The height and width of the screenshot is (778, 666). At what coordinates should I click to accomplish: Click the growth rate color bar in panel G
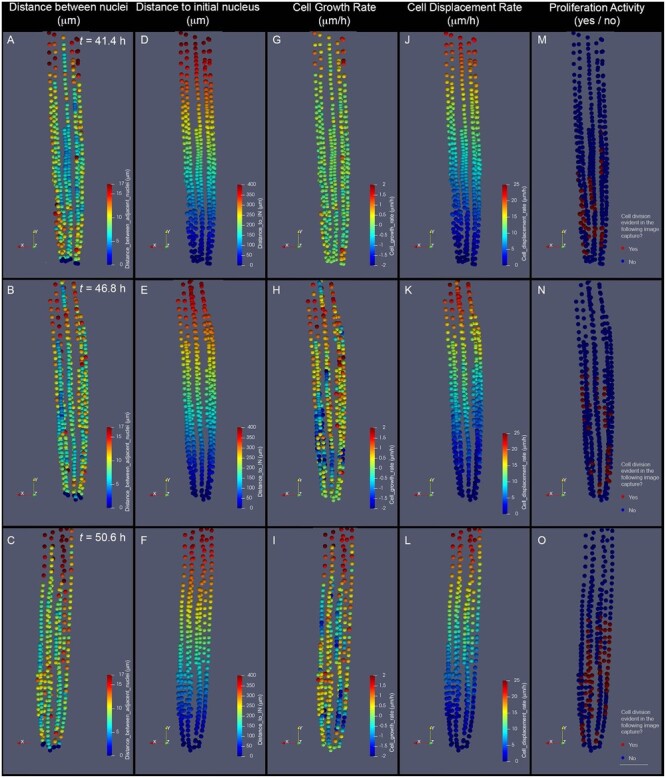coord(372,225)
